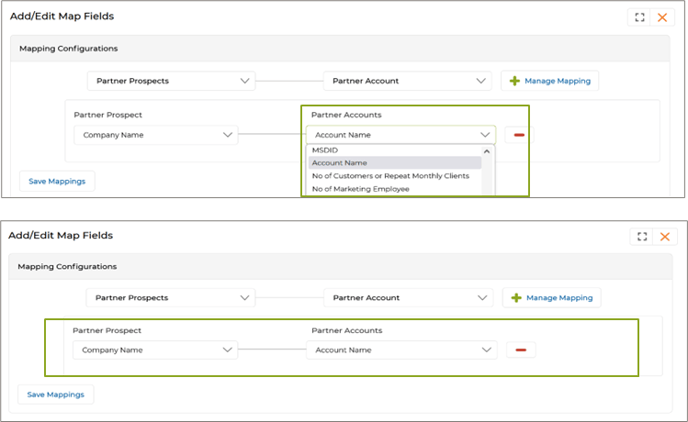Remove the mapping row using the upper red minus
The image size is (688, 422).
(x=520, y=134)
